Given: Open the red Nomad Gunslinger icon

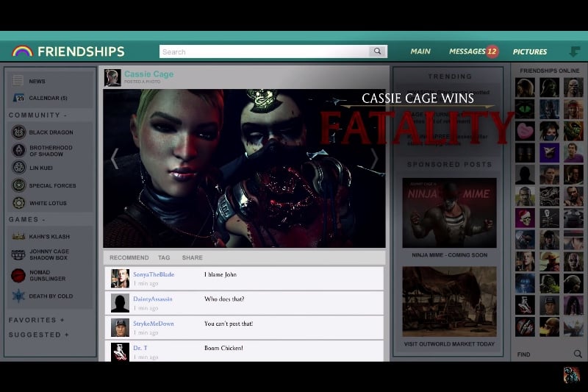Looking at the screenshot, I should click(18, 275).
